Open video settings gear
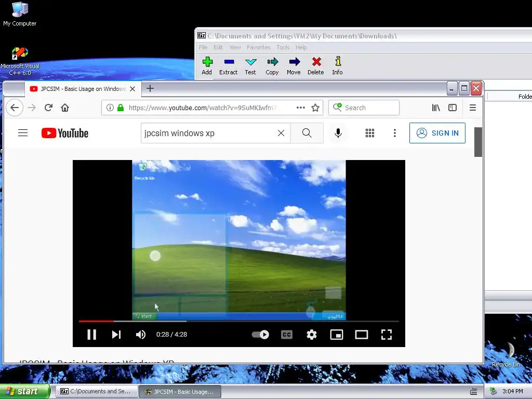This screenshot has height=399, width=532. pos(312,335)
